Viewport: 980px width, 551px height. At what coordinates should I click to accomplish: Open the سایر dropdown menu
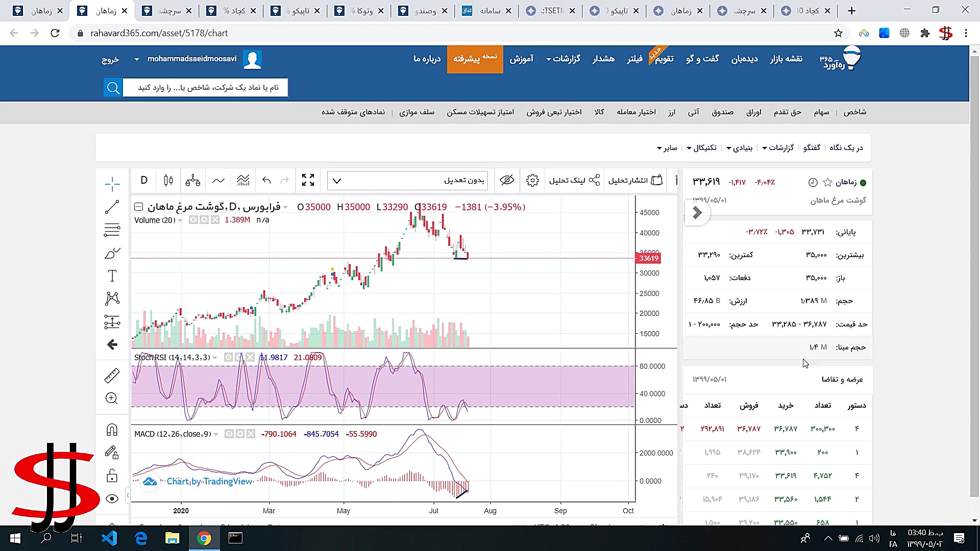(667, 147)
